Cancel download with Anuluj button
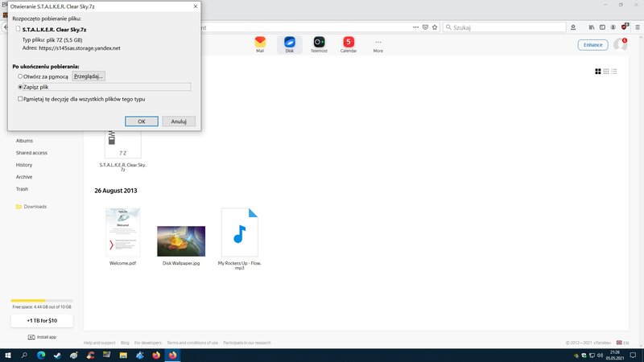The width and height of the screenshot is (644, 362). 179,121
